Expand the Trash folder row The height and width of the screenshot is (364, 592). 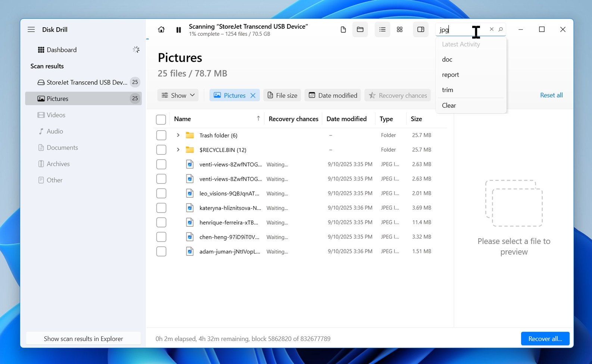coord(178,135)
